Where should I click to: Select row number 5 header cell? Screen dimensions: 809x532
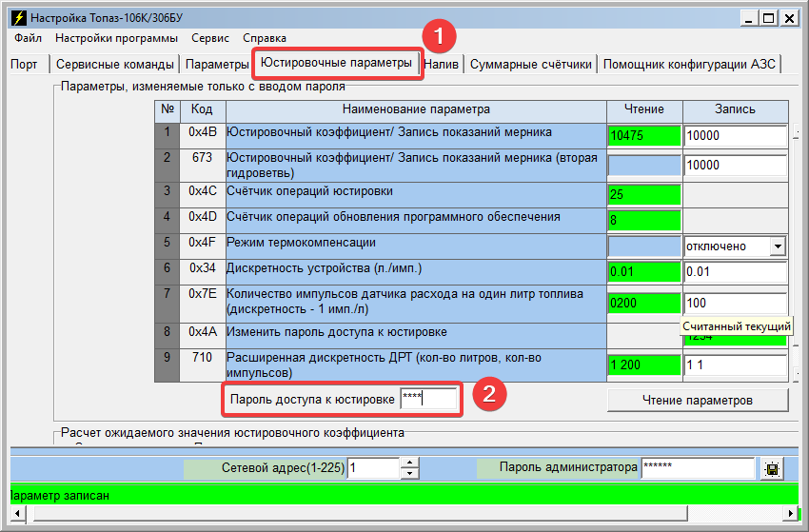pyautogui.click(x=168, y=246)
